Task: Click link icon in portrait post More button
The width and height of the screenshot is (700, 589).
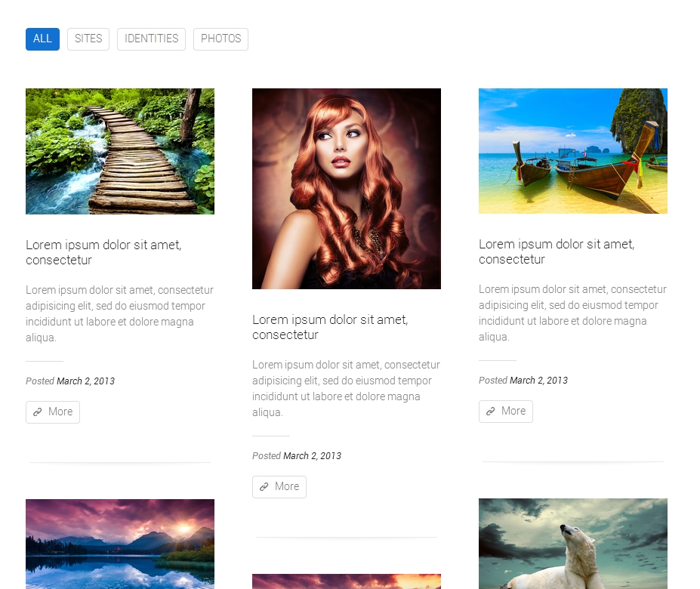Action: [264, 487]
